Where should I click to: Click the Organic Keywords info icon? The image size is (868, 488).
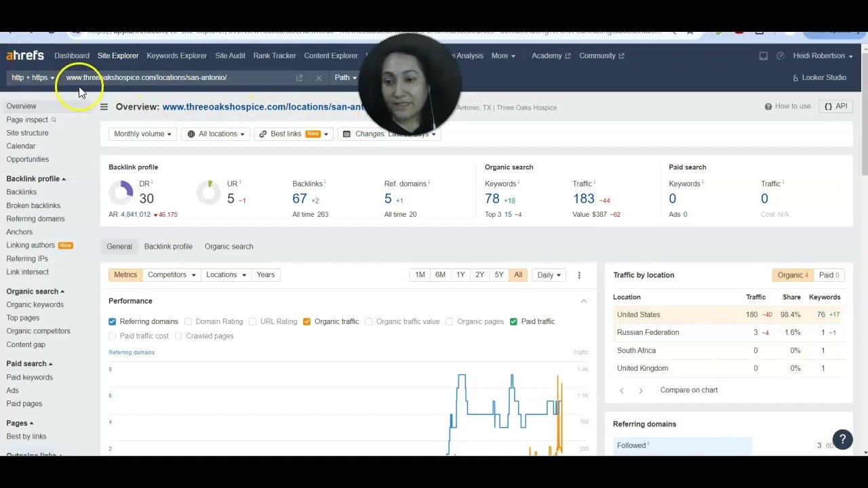pyautogui.click(x=519, y=182)
